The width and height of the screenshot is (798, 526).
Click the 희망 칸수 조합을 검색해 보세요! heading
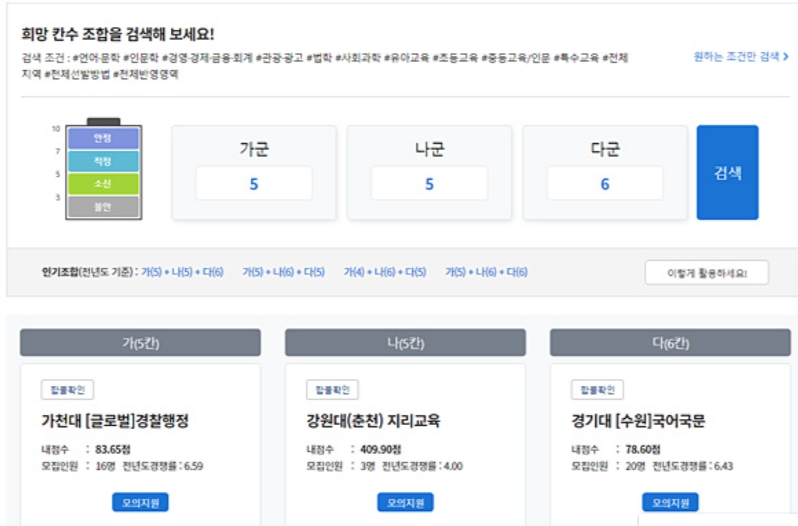pyautogui.click(x=118, y=34)
